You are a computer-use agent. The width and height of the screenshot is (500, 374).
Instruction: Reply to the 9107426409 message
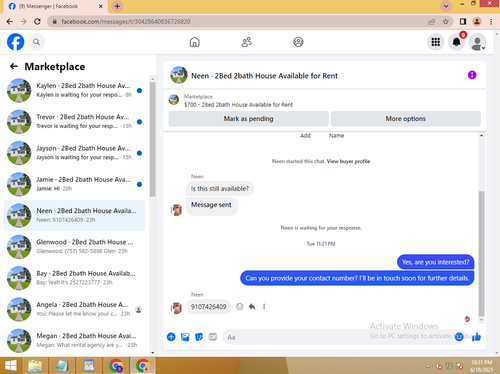(x=252, y=307)
